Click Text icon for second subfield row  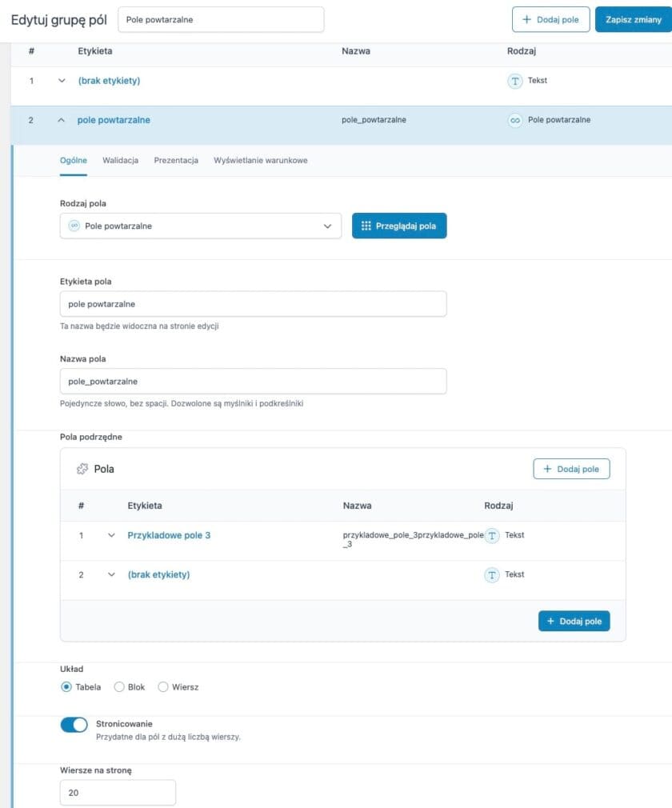point(493,575)
